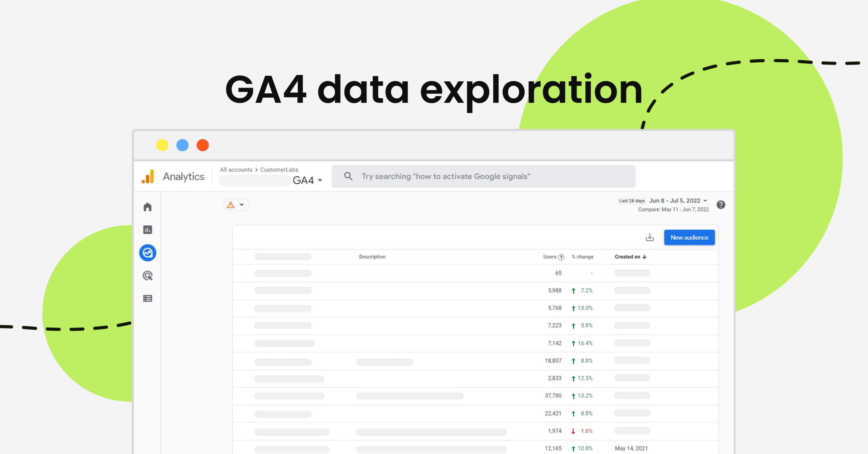Click the % change column header
The width and height of the screenshot is (868, 454).
coord(583,257)
